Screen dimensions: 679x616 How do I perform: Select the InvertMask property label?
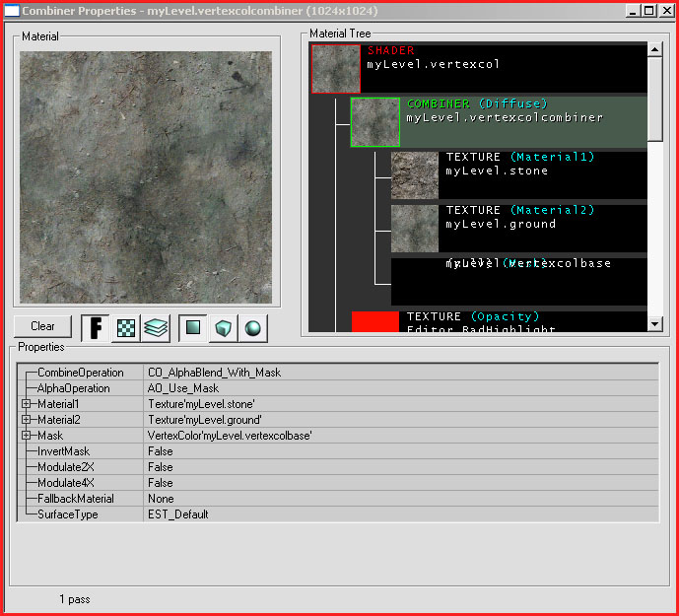coord(64,451)
